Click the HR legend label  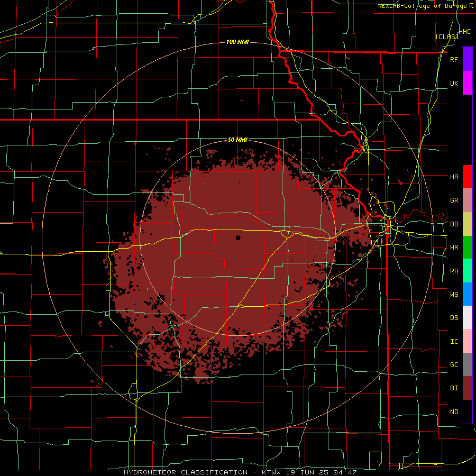point(454,248)
